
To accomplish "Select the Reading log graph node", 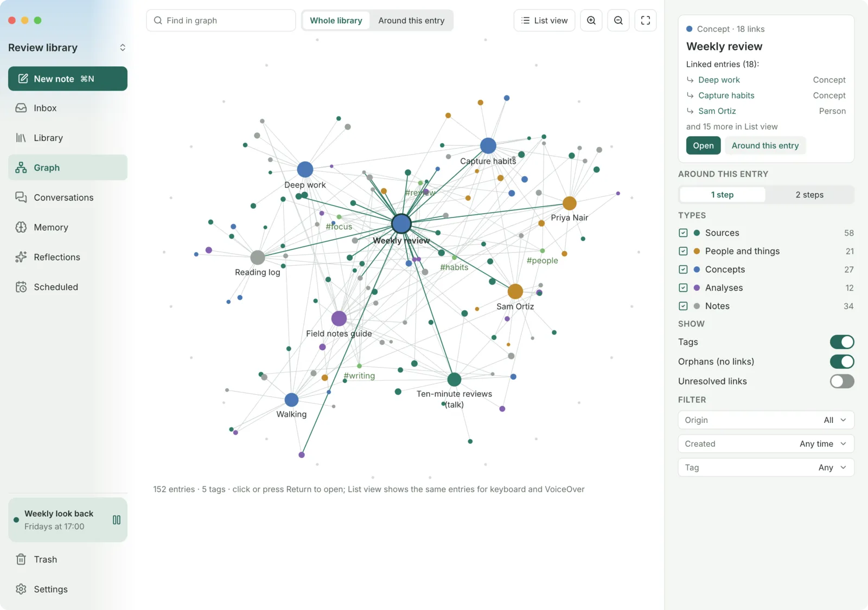I will (258, 257).
